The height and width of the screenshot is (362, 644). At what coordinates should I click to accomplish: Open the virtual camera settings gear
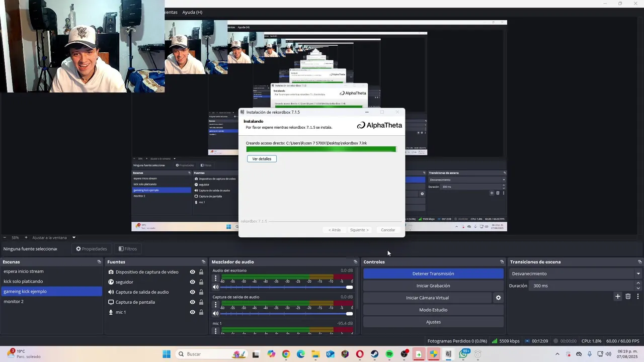[499, 298]
